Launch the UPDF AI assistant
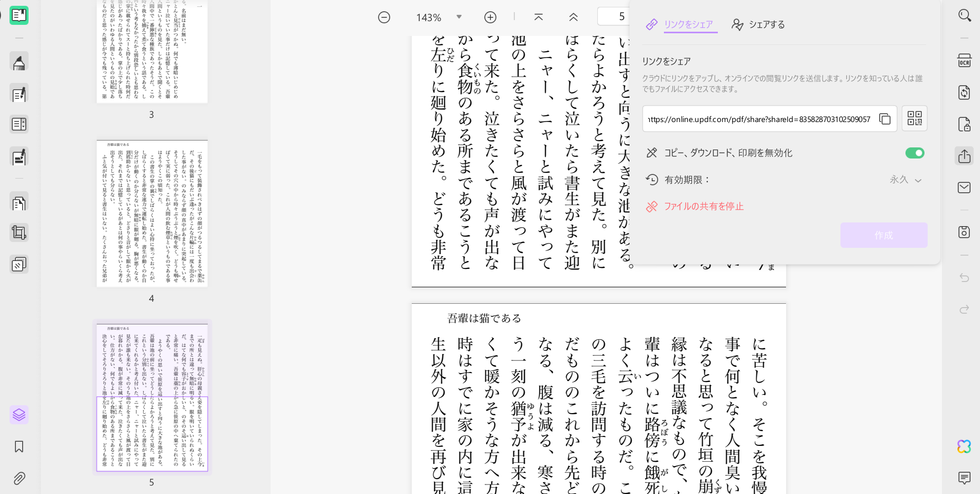 click(965, 446)
